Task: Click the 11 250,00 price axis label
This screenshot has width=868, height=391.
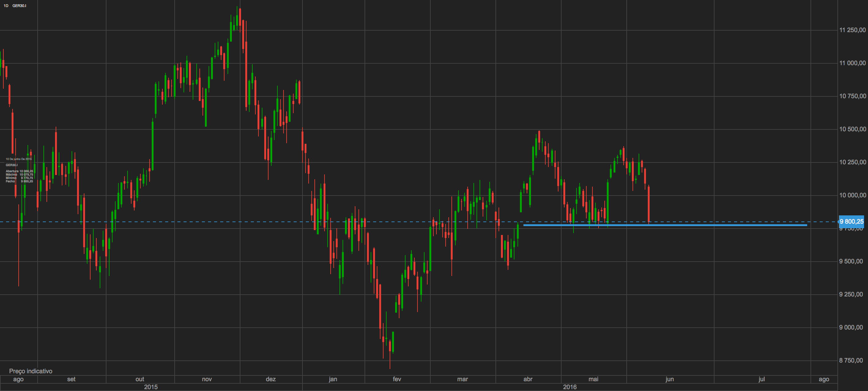Action: (852, 30)
